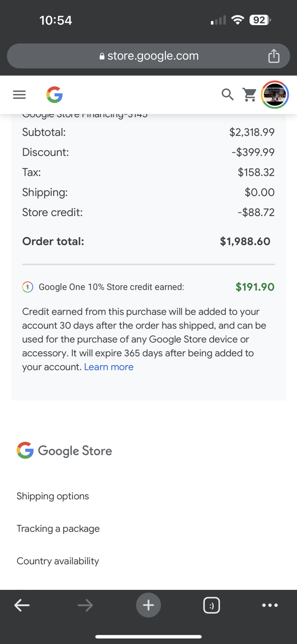Tap the Order total amount $1,988.60
The width and height of the screenshot is (297, 644).
tap(245, 241)
